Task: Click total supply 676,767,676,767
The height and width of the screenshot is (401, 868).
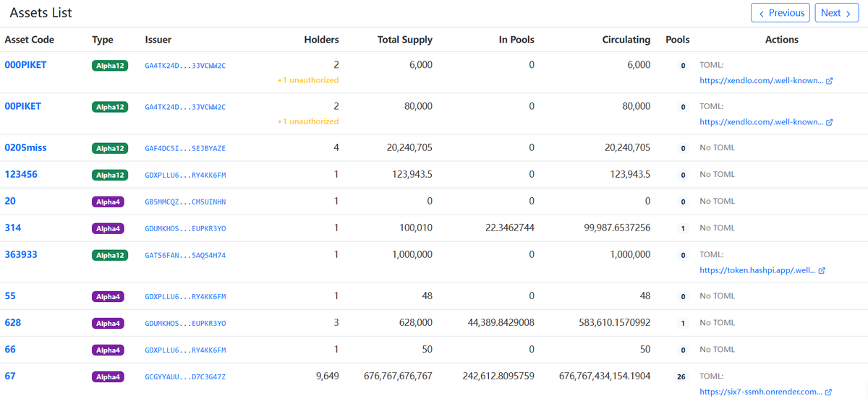Action: tap(399, 376)
